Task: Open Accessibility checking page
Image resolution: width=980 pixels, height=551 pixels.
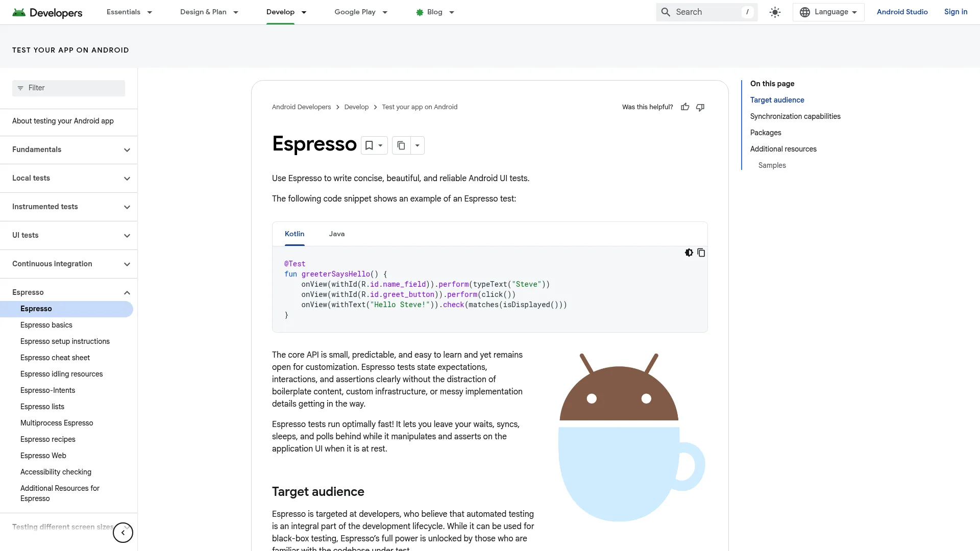Action: (x=56, y=472)
